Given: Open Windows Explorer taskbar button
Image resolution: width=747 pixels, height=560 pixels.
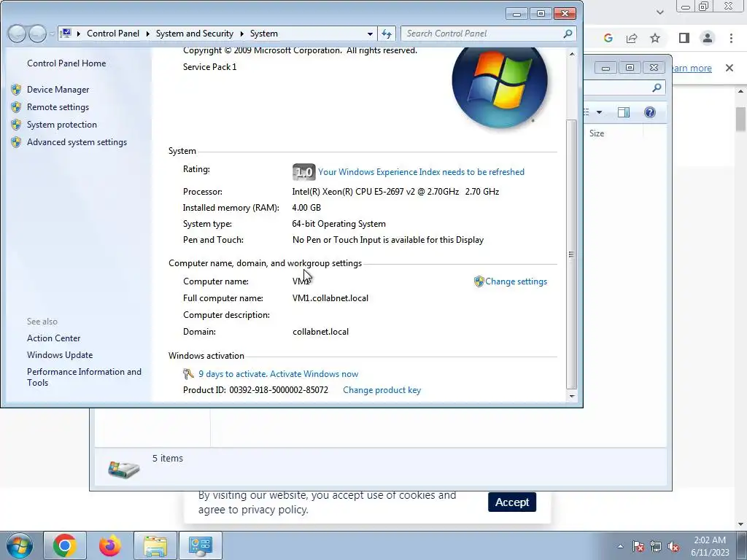Looking at the screenshot, I should [x=155, y=545].
